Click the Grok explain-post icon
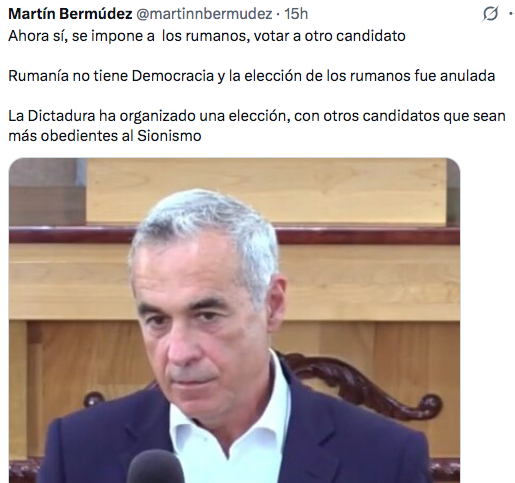 pos(490,14)
